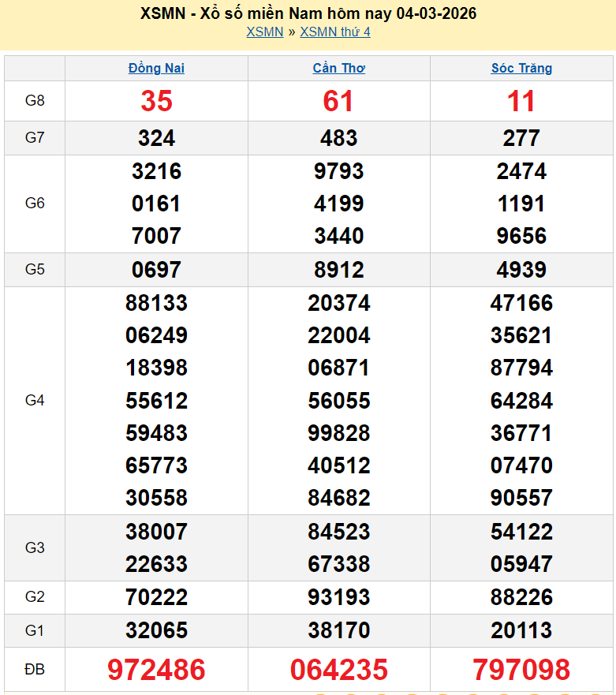Select Sóc Trăng G8 number 11

point(521,101)
